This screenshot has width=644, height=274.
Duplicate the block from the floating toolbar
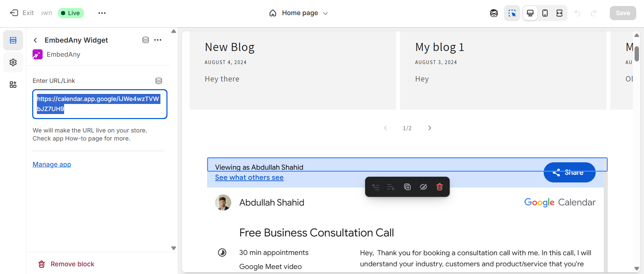coord(407,187)
